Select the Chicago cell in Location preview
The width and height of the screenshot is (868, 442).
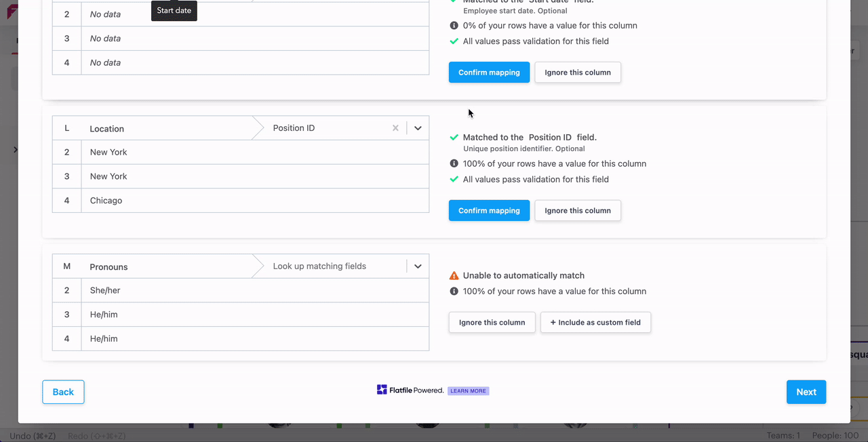[106, 201]
